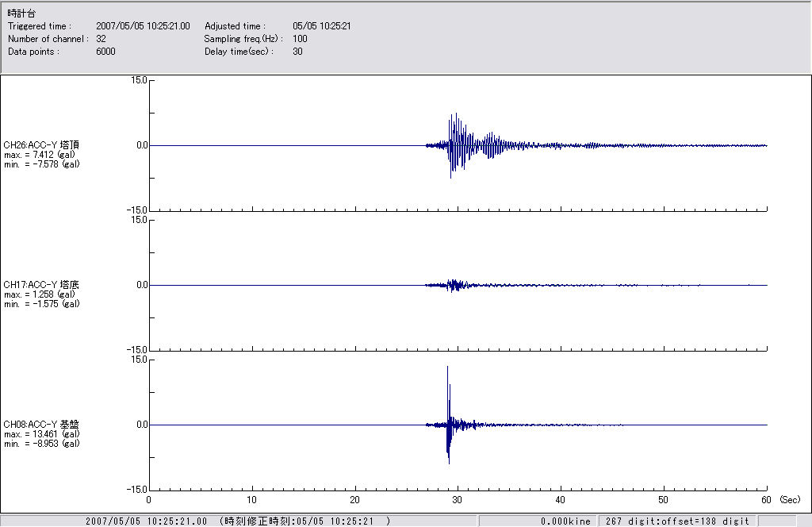Click the Adjusted time value in header

tap(321, 26)
